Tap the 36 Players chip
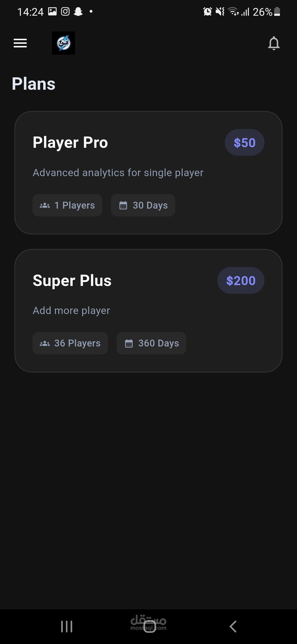The height and width of the screenshot is (644, 297). point(70,343)
